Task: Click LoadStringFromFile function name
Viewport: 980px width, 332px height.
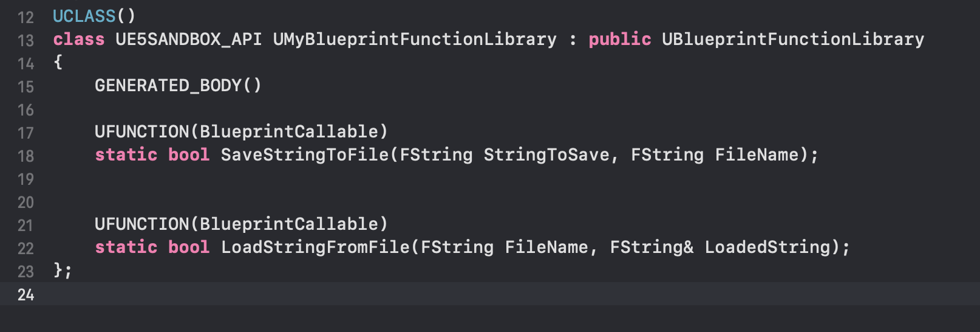Action: [315, 247]
